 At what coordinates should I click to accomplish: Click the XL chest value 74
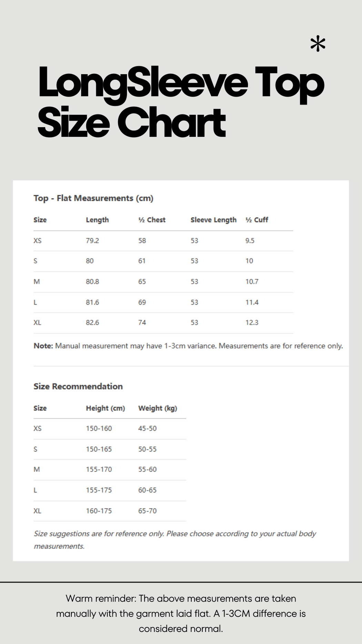142,323
